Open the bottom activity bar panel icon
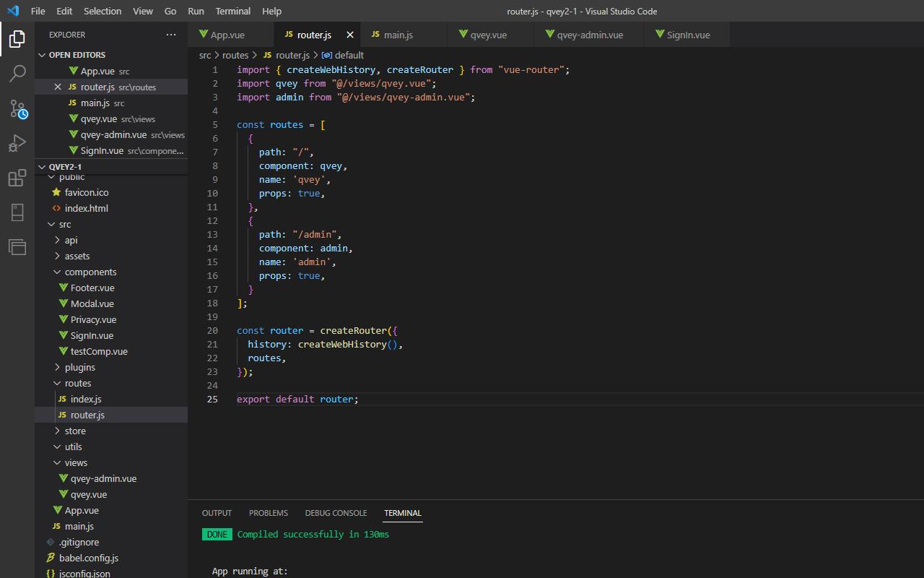This screenshot has height=578, width=924. (x=17, y=247)
